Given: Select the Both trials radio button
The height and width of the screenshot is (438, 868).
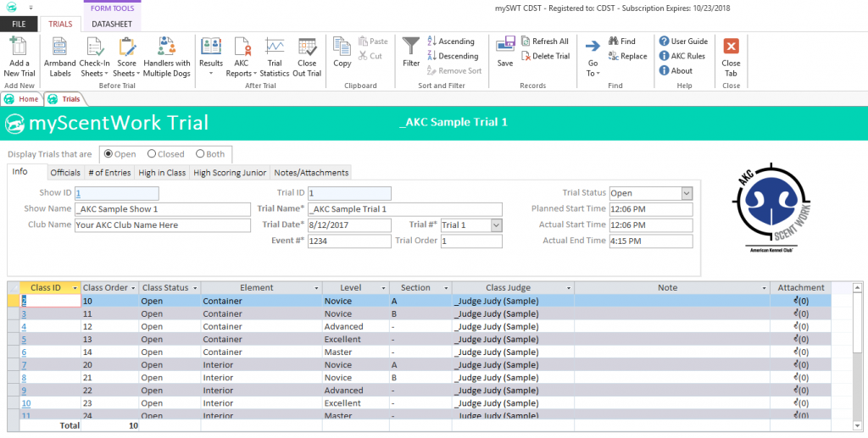Looking at the screenshot, I should point(200,154).
